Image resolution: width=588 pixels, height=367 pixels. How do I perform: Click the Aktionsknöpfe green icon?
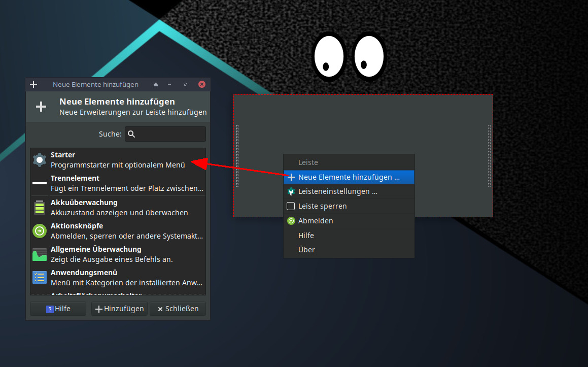[x=40, y=231]
